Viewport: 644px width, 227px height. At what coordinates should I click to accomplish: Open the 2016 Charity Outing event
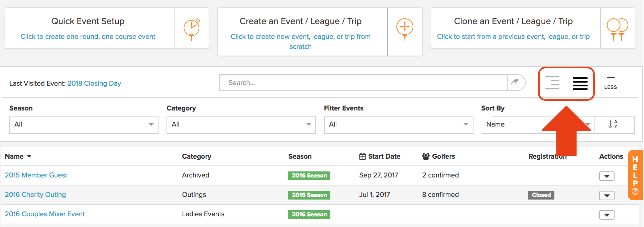point(35,195)
